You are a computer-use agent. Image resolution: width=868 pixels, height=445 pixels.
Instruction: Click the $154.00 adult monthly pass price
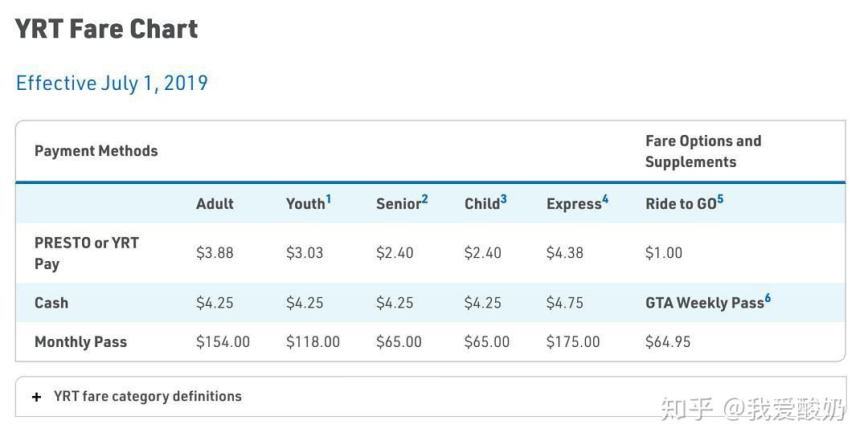click(x=223, y=342)
